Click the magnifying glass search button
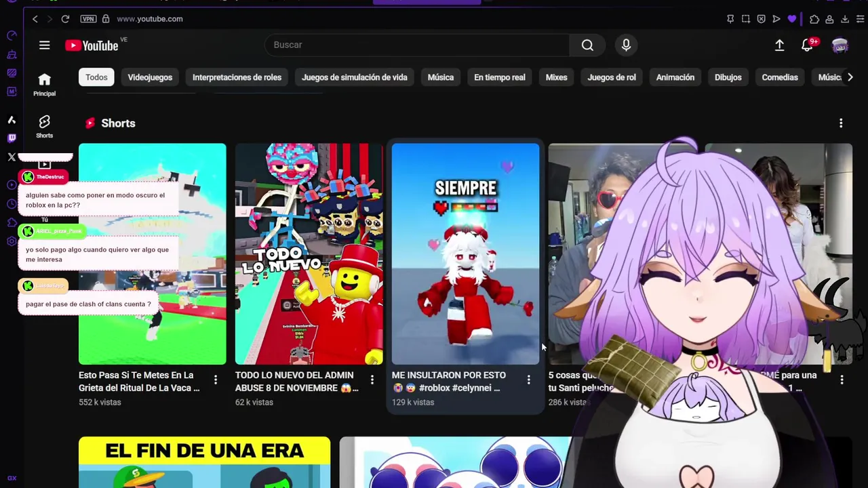Image resolution: width=868 pixels, height=488 pixels. click(x=587, y=45)
